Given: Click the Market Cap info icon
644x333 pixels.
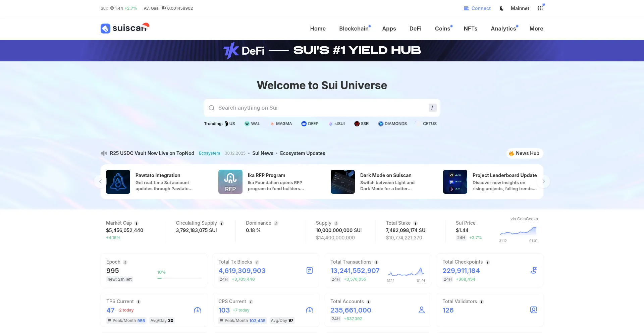Looking at the screenshot, I should (137, 223).
